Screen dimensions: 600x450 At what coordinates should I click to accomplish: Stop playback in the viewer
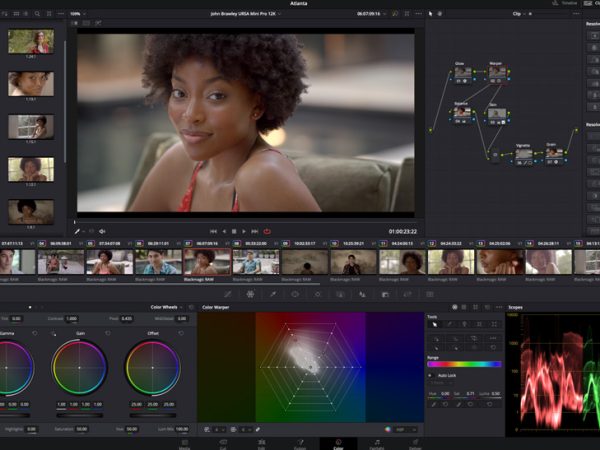point(234,232)
